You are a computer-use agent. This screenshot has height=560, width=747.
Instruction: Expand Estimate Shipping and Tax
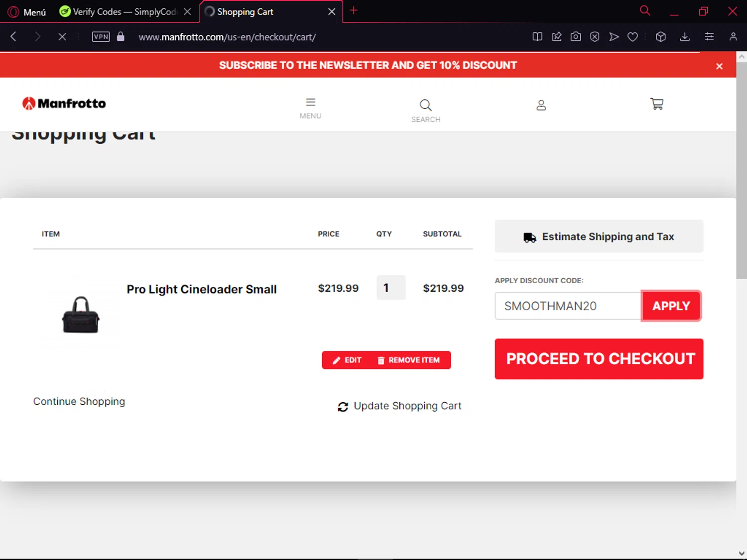point(599,236)
